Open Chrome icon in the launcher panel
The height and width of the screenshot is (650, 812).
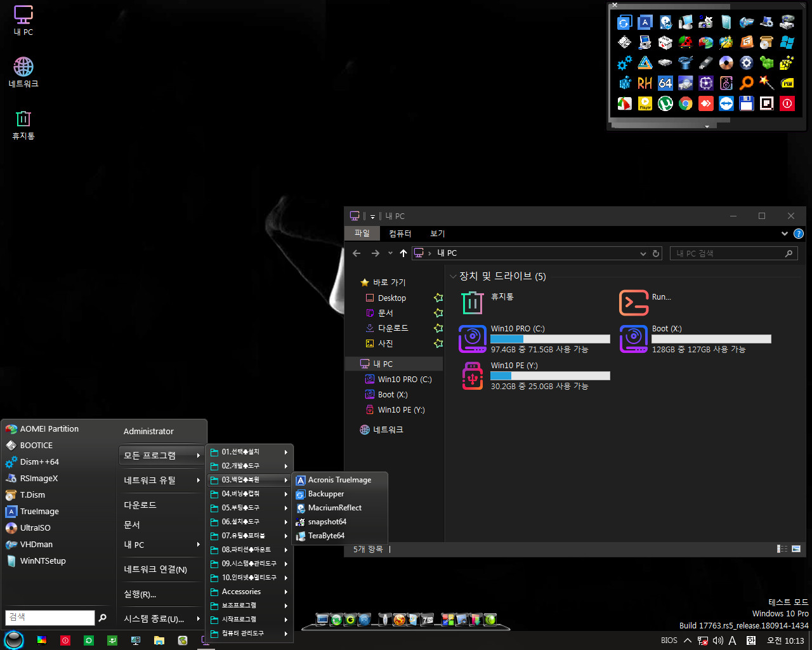[x=686, y=103]
